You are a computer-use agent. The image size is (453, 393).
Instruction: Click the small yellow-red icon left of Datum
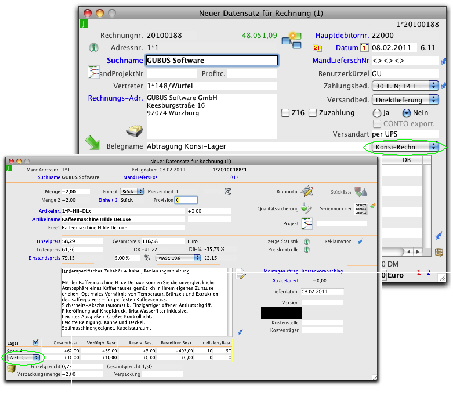(x=317, y=48)
